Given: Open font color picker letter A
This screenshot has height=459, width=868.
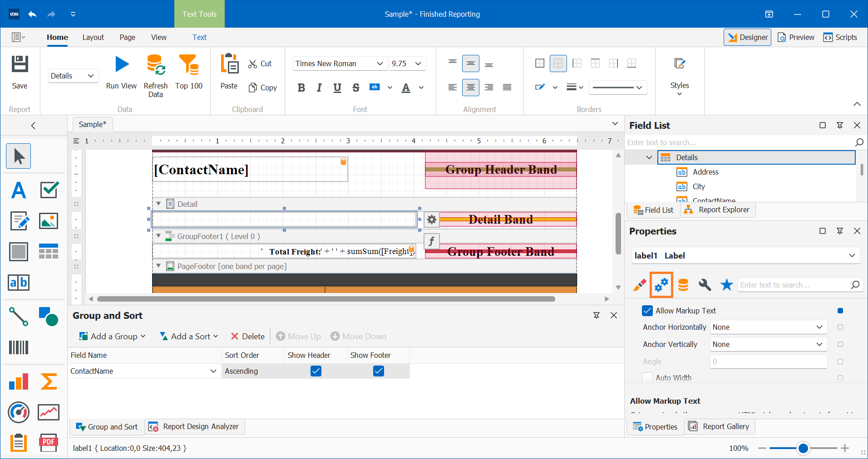Looking at the screenshot, I should click(x=406, y=88).
